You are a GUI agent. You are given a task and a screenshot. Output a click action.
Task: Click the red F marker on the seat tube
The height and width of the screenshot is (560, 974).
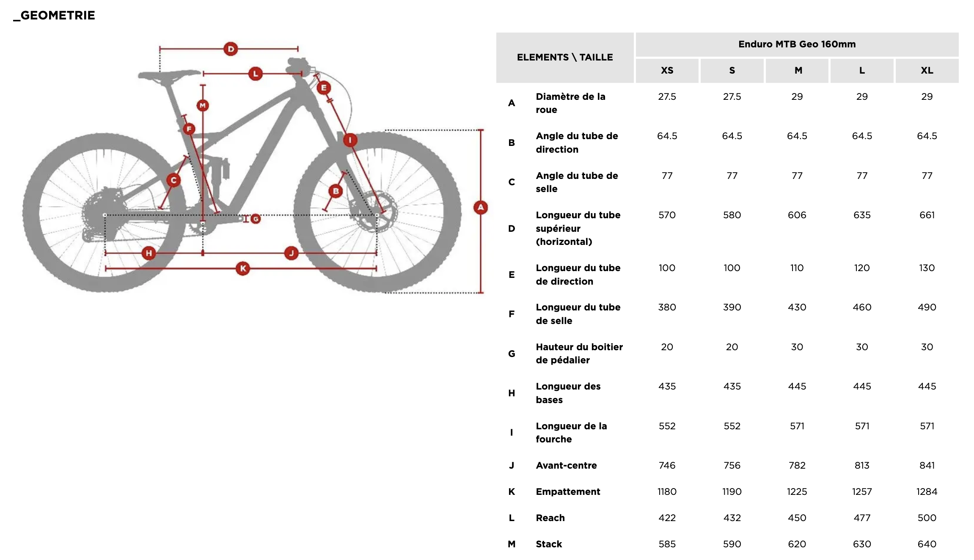pos(189,129)
